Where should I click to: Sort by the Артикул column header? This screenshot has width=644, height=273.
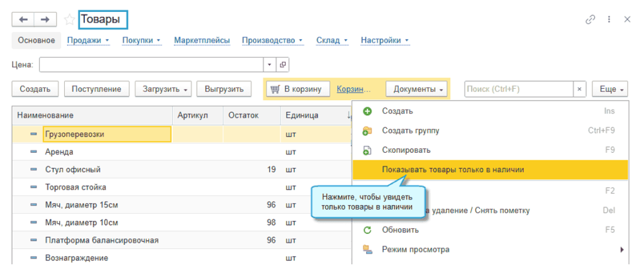[198, 115]
